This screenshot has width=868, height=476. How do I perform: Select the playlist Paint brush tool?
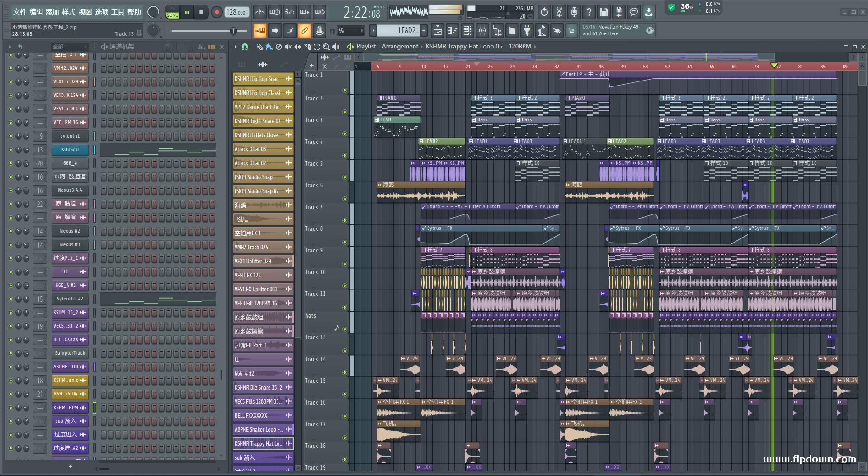(269, 47)
